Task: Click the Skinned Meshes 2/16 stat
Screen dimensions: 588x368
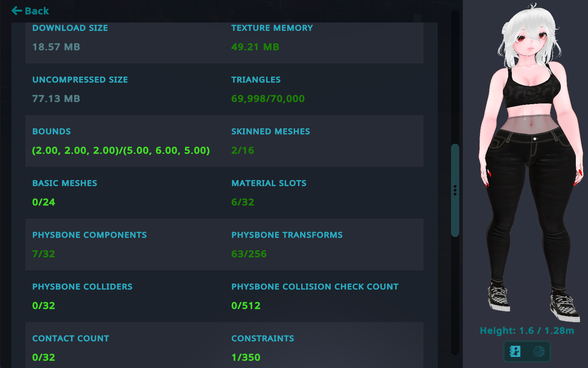Action: (243, 151)
